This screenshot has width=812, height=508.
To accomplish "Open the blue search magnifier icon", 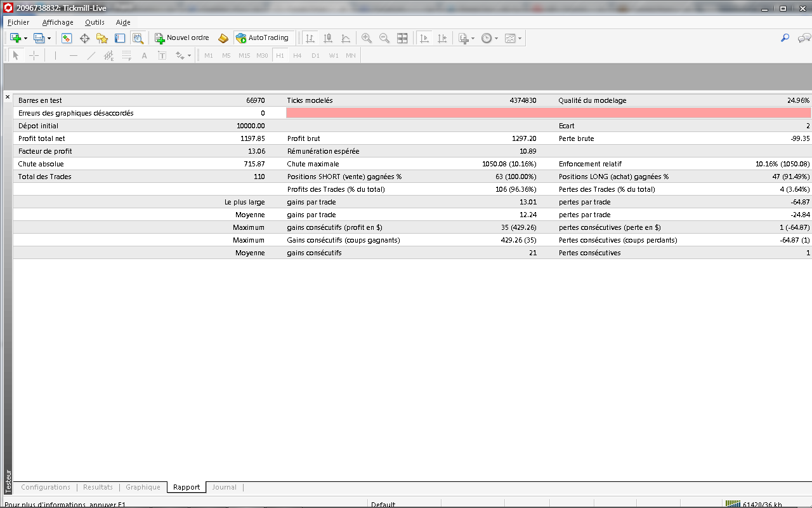I will pos(785,38).
